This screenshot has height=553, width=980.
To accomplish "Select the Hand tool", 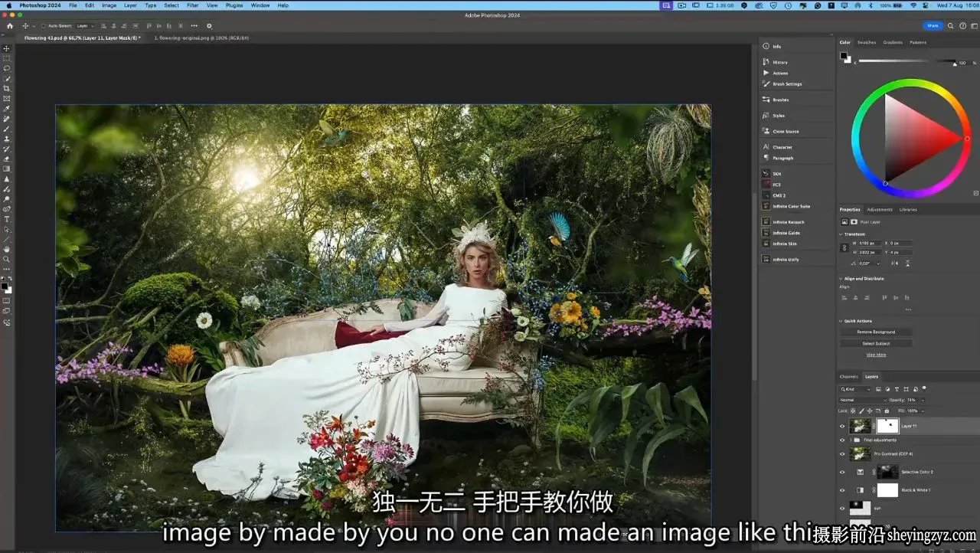I will [x=7, y=249].
